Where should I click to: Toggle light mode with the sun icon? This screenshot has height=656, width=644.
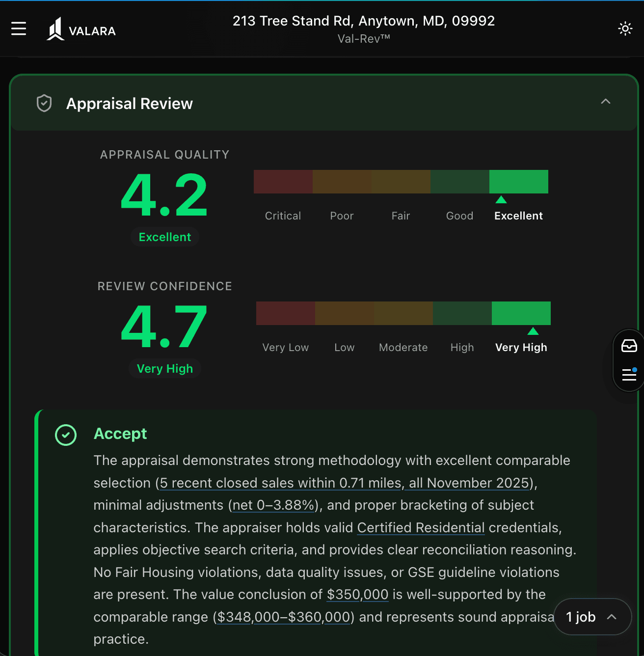(x=625, y=28)
